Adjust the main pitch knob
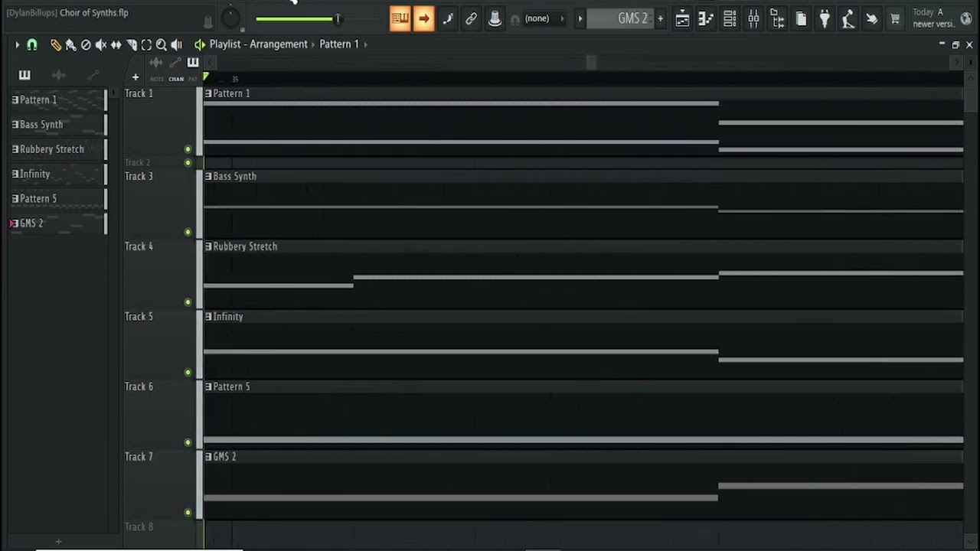 230,18
